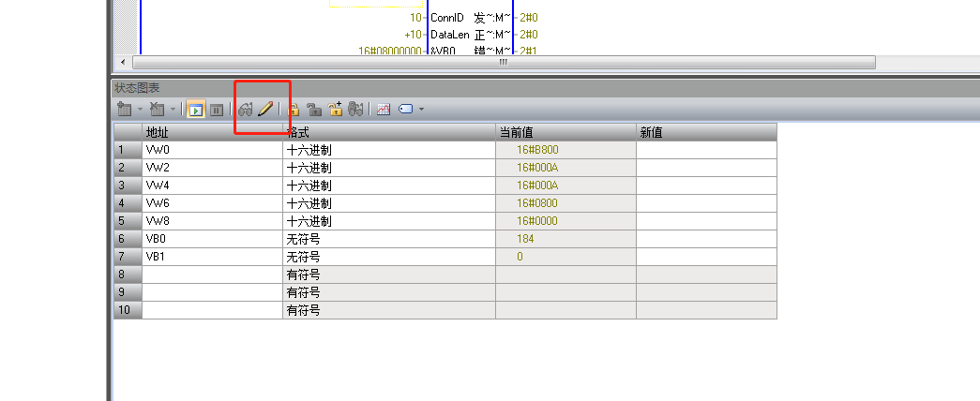Click the force lock icon
This screenshot has height=401, width=980.
(293, 110)
